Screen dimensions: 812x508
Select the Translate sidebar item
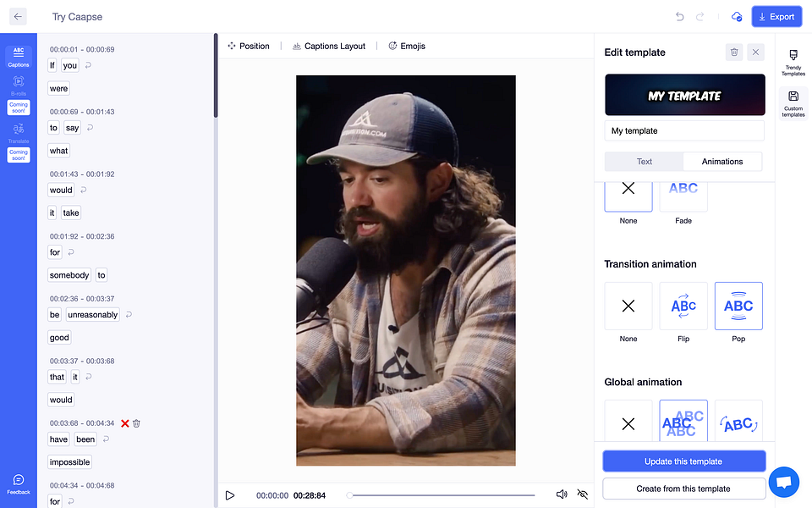pos(19,133)
